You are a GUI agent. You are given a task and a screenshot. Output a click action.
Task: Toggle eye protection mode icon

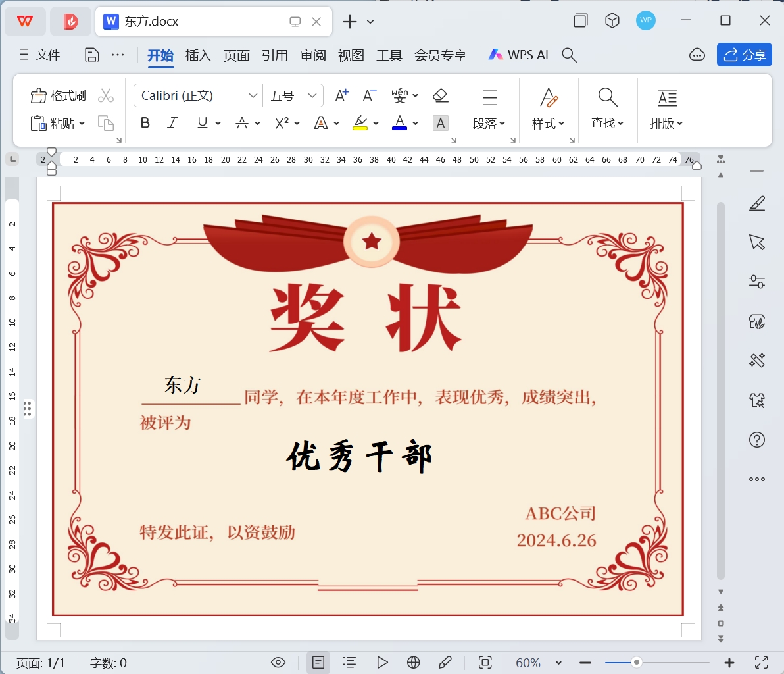coord(278,663)
